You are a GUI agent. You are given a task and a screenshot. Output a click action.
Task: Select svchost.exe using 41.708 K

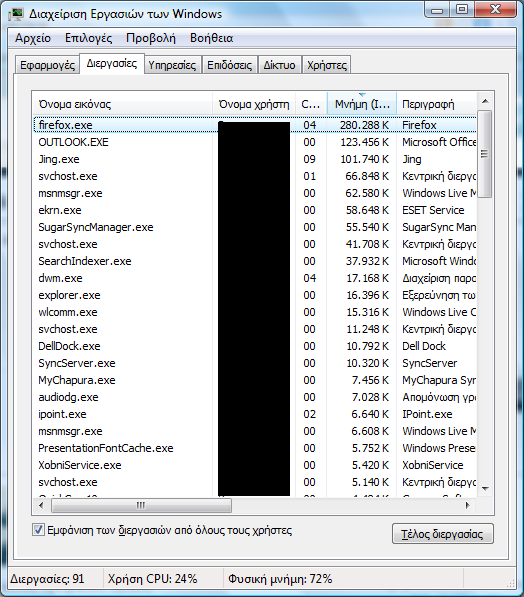(x=254, y=244)
